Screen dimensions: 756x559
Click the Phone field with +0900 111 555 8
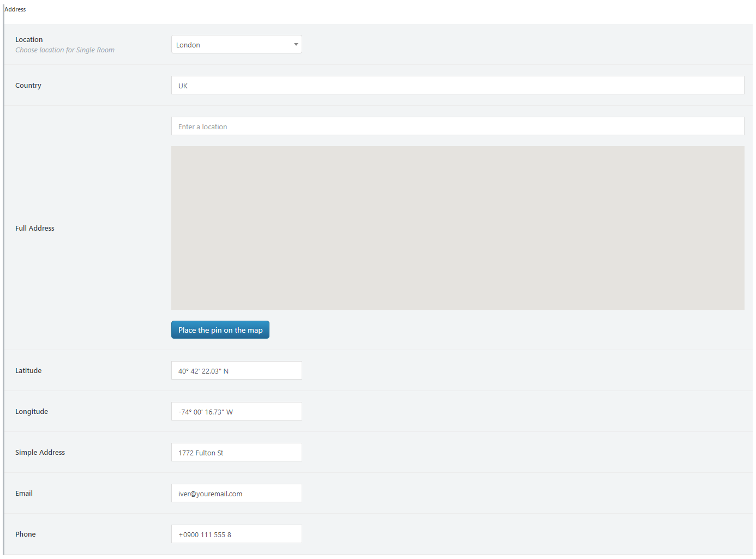click(236, 534)
